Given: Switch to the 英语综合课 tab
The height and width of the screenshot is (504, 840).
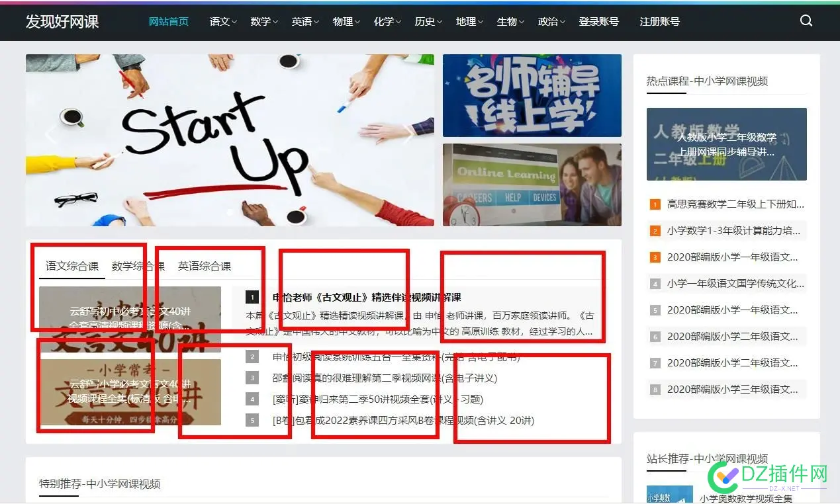Looking at the screenshot, I should (x=205, y=266).
